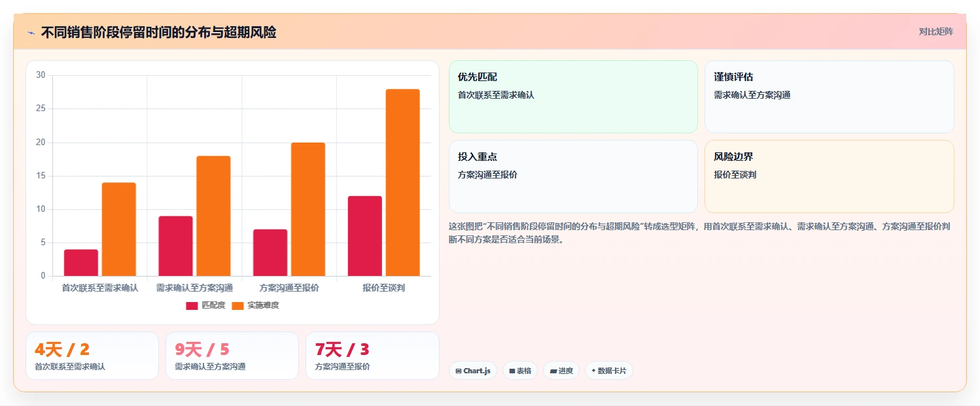Open the 风险边界 matrix card
This screenshot has width=980, height=406.
[829, 177]
